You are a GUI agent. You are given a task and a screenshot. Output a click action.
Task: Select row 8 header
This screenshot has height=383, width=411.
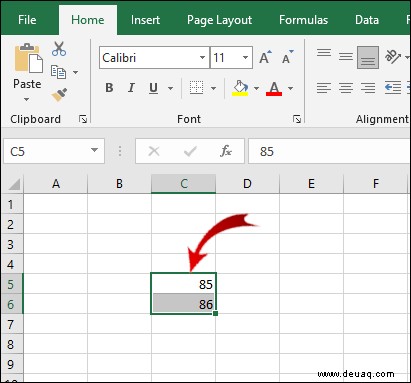(11, 344)
